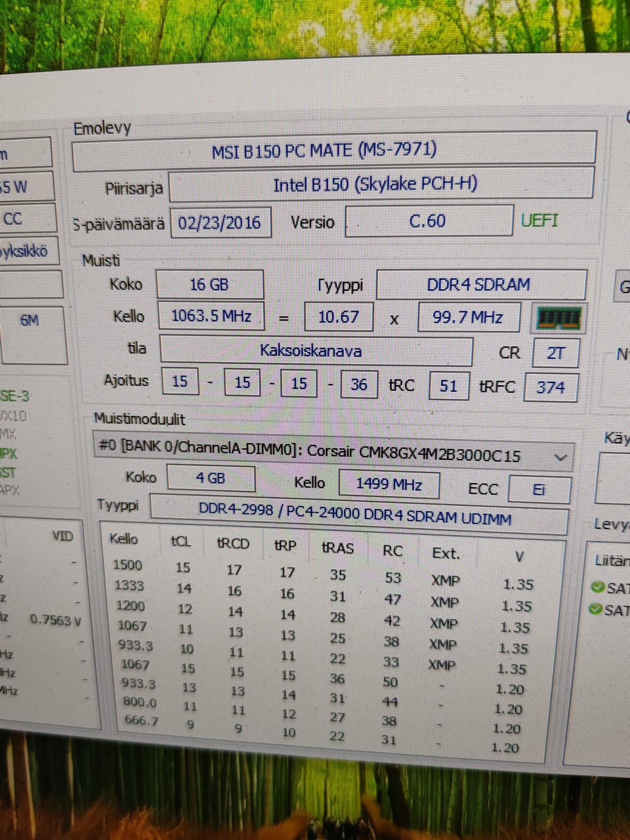Click the Ext. column header
This screenshot has height=840, width=630.
coord(446,553)
